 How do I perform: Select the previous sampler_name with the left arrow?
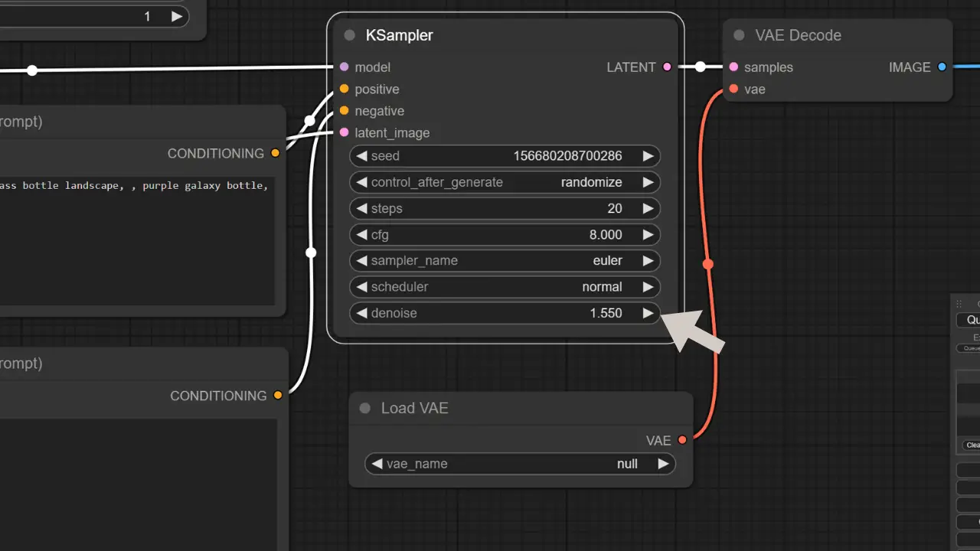coord(361,261)
